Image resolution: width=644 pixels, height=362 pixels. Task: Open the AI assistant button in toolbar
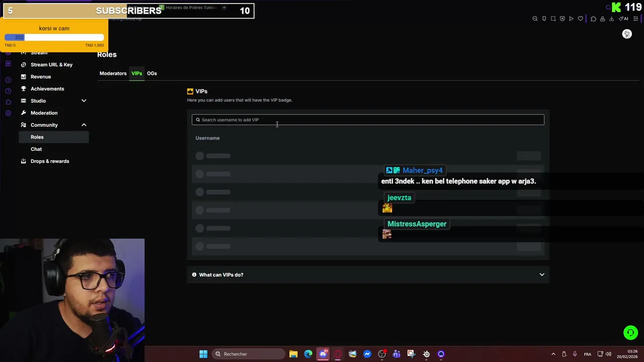click(x=623, y=19)
